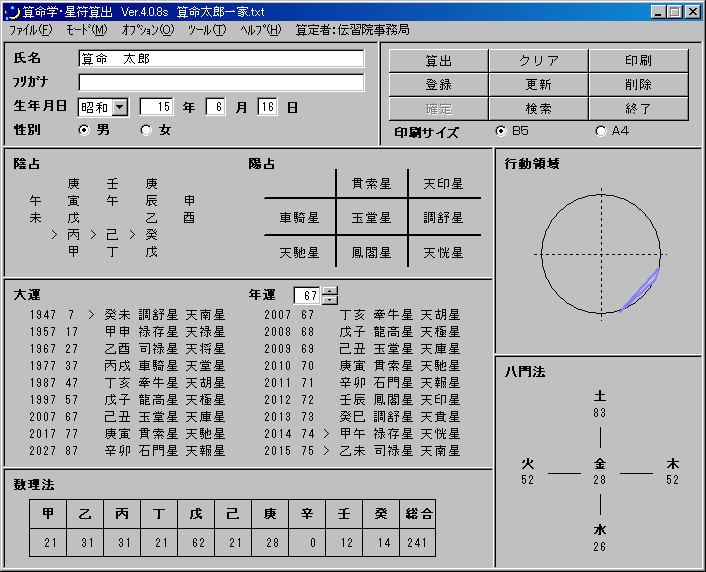
Task: Click the 天馳星 cell in 陽占 chart
Action: 299,253
